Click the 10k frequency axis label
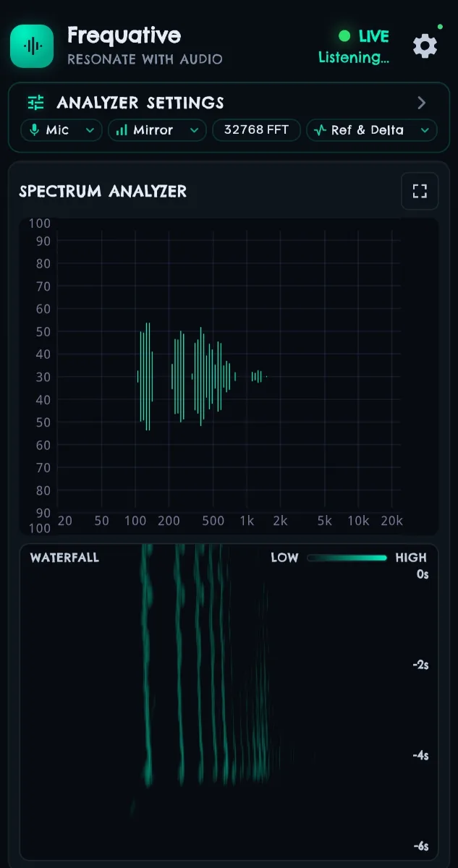 (x=358, y=521)
